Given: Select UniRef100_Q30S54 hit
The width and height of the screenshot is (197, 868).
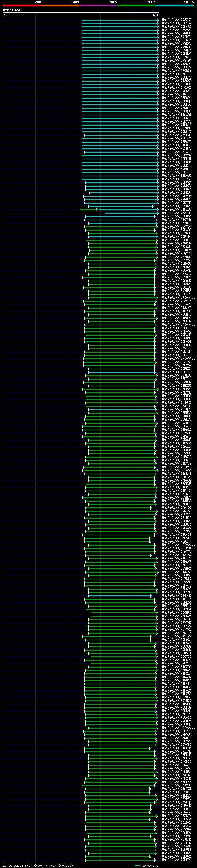Looking at the screenshot, I should point(176,226).
